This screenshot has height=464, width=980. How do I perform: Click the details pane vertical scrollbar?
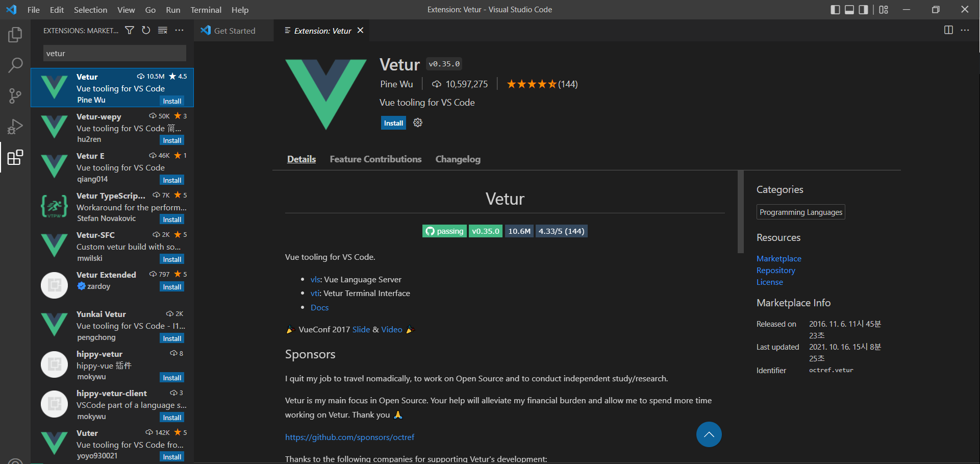pos(741,212)
